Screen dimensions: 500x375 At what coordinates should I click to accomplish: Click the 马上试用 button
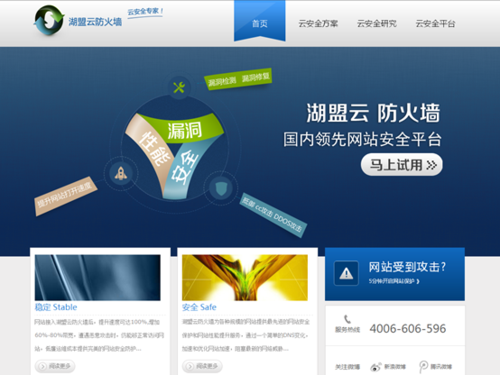pyautogui.click(x=402, y=164)
